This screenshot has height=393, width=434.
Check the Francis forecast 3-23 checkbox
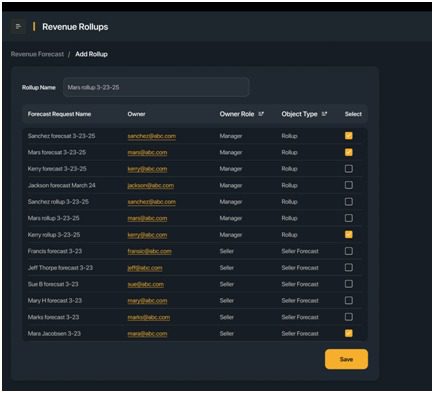tap(349, 251)
